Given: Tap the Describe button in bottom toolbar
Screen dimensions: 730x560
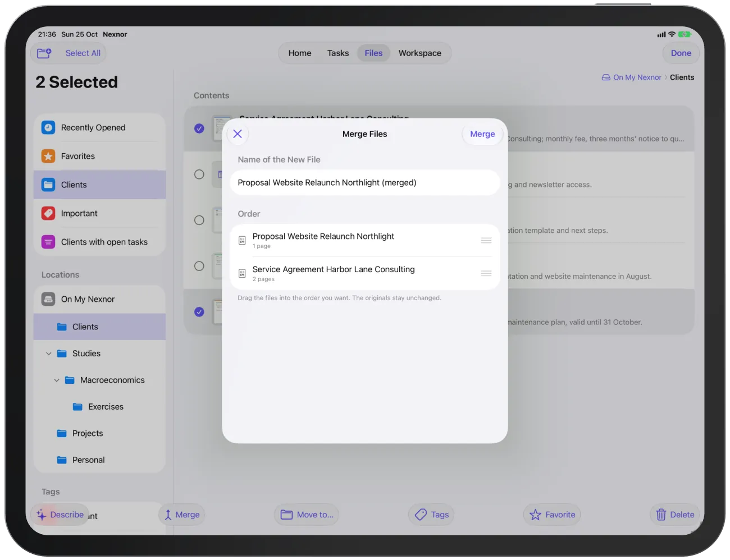Looking at the screenshot, I should coord(60,515).
